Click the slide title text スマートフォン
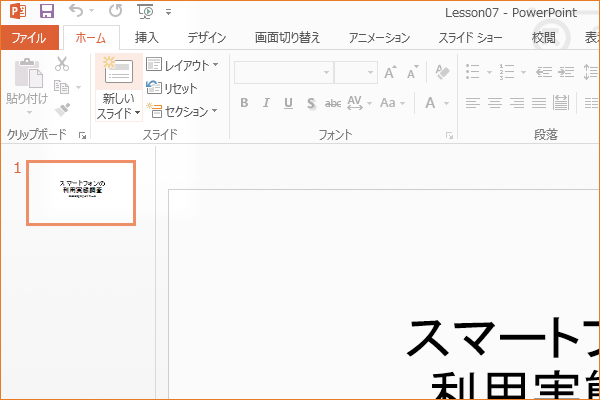 click(x=503, y=338)
